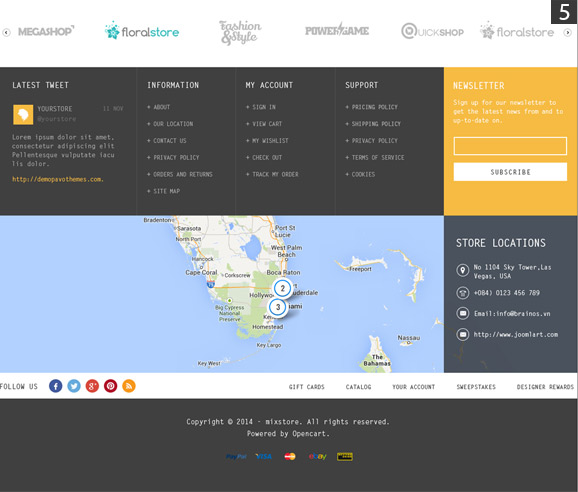
Task: Open the Orders and Returns link
Action: click(180, 174)
